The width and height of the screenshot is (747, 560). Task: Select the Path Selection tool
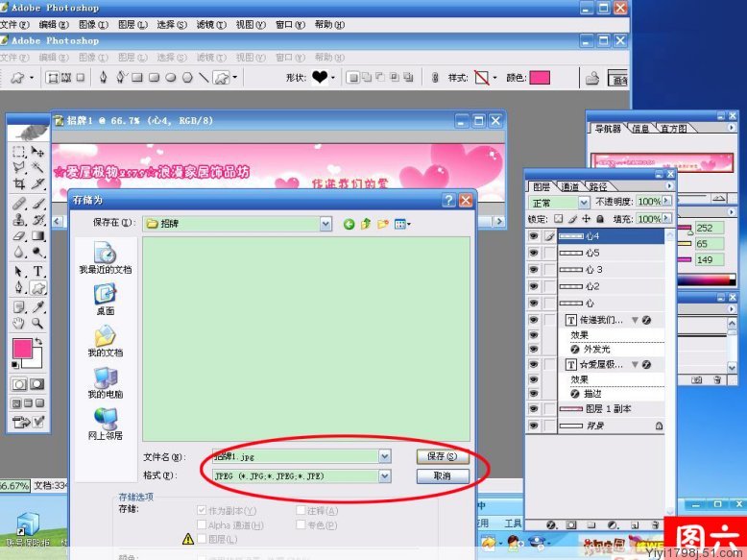18,271
